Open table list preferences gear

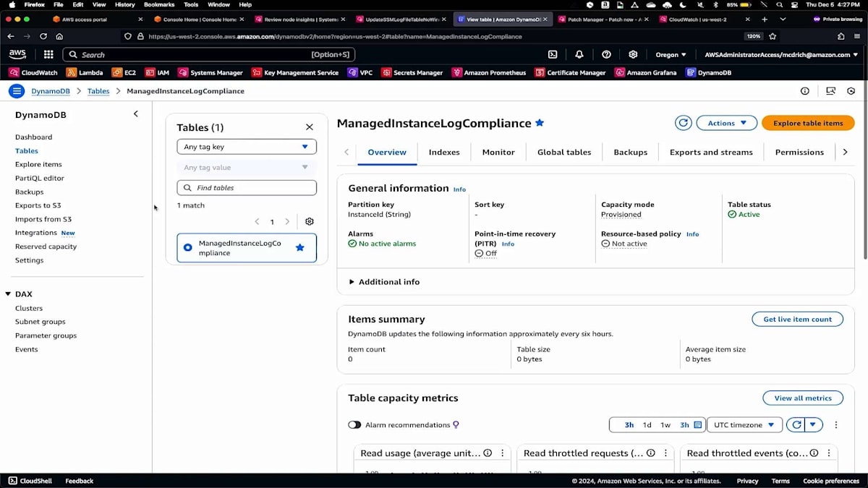(310, 222)
